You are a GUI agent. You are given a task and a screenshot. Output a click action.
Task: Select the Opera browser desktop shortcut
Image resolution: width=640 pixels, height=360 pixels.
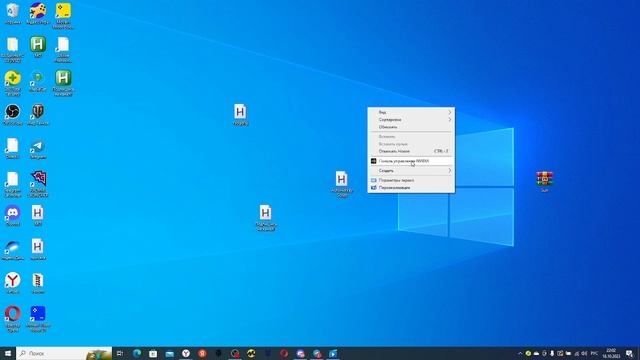(13, 318)
